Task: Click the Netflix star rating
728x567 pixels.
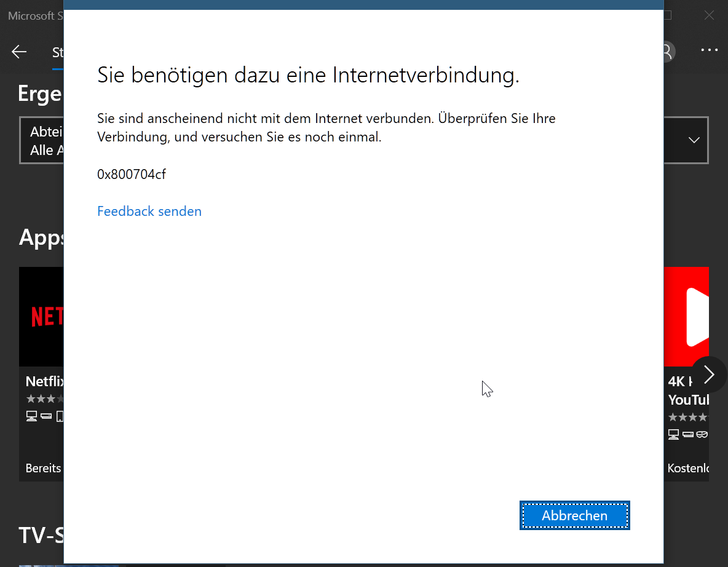Action: pos(44,398)
